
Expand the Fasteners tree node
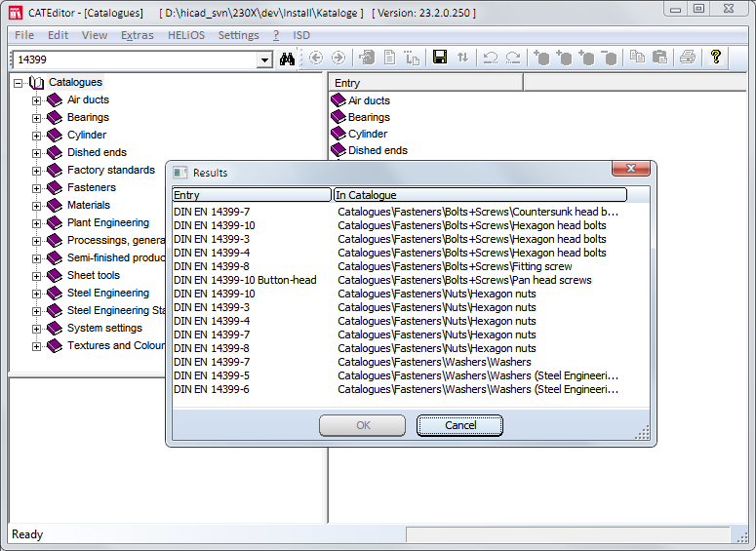click(36, 188)
